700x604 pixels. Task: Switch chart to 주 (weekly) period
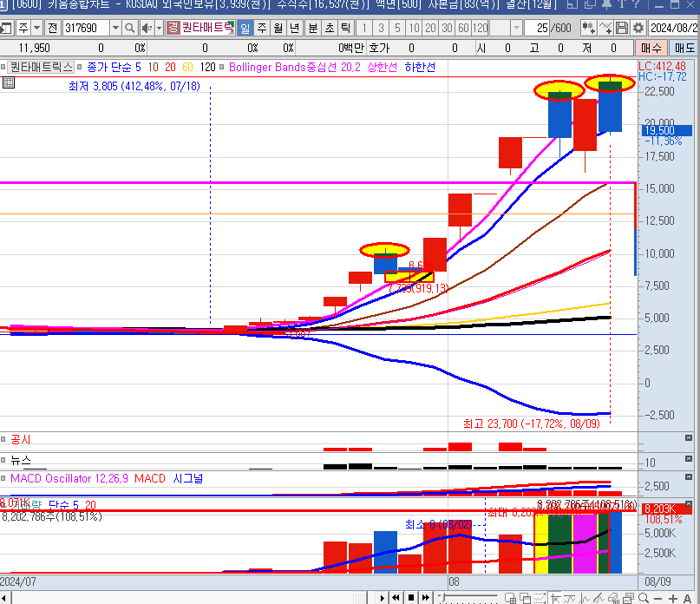click(261, 29)
